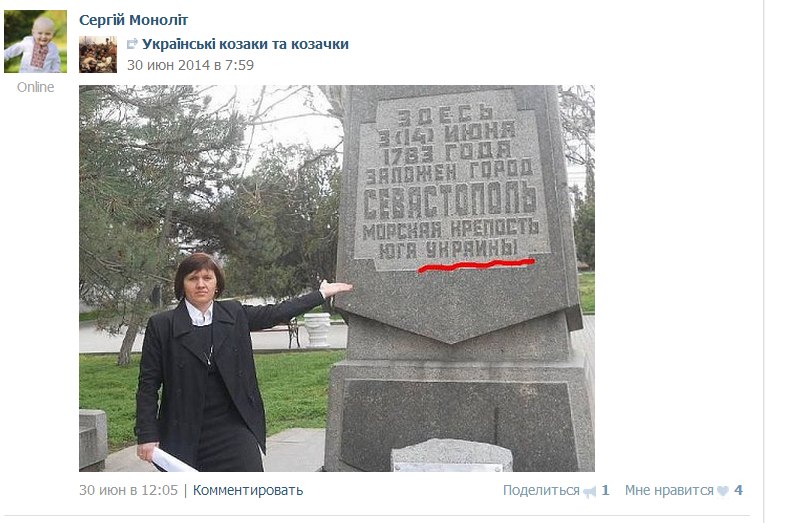View the share count number 1
The height and width of the screenshot is (523, 786).
pyautogui.click(x=605, y=490)
